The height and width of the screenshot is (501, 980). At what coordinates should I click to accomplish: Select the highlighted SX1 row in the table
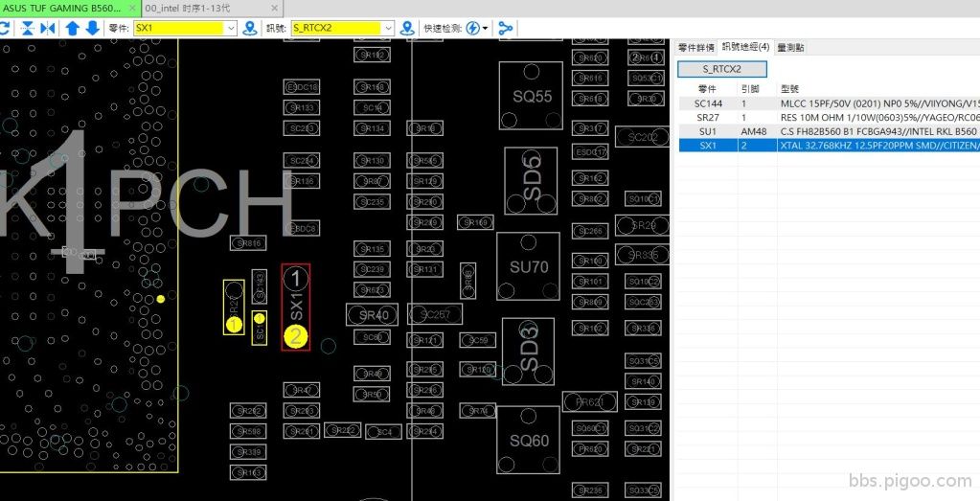point(830,145)
